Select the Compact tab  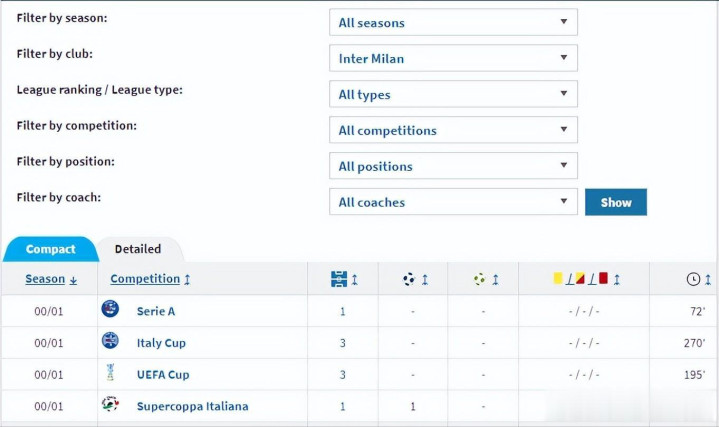(x=50, y=249)
